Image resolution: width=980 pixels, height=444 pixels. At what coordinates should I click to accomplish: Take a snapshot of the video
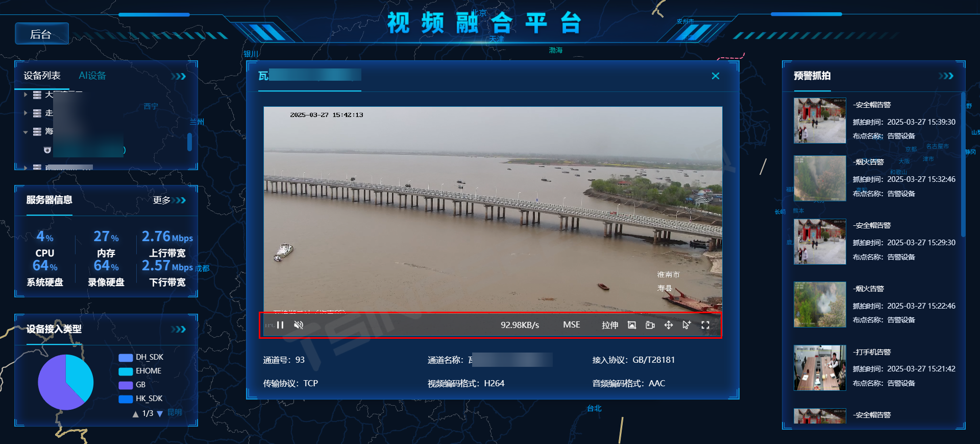632,325
